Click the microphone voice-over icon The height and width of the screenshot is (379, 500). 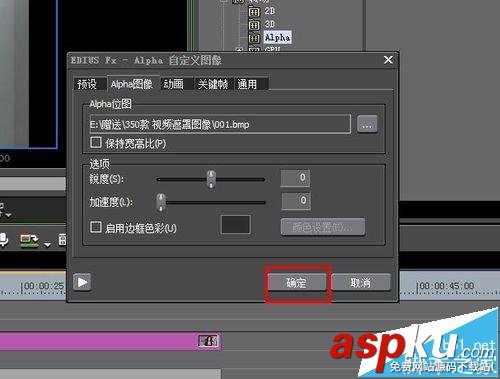tap(3, 239)
